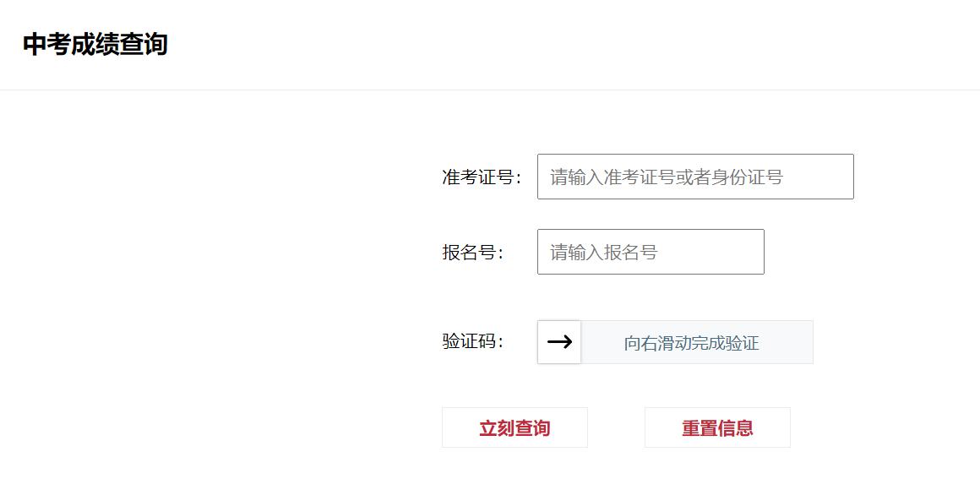Focus the 报名号 input field

click(x=651, y=252)
